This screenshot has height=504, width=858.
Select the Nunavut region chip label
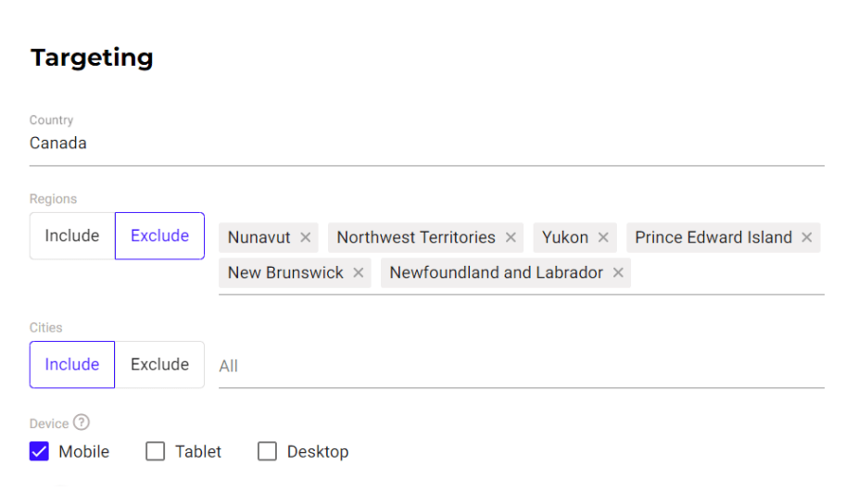tap(259, 237)
